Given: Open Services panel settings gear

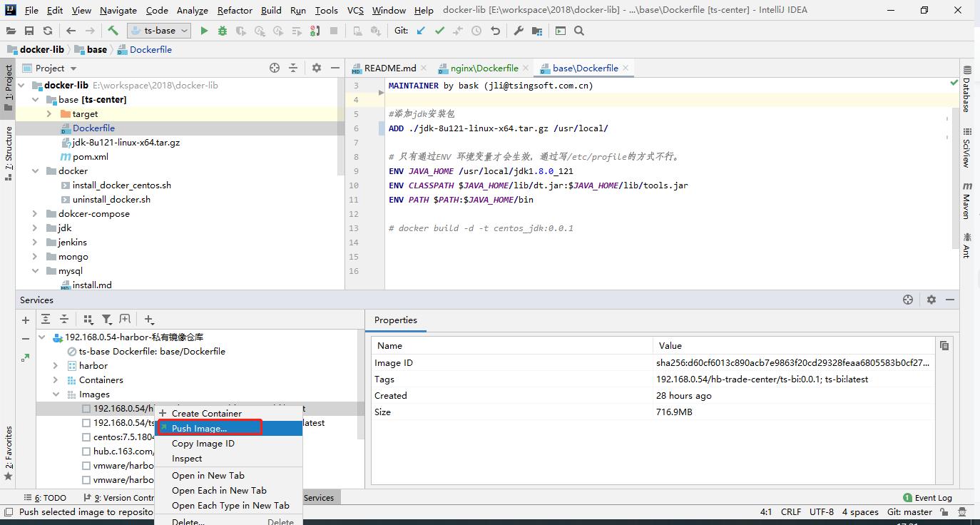Looking at the screenshot, I should [931, 300].
